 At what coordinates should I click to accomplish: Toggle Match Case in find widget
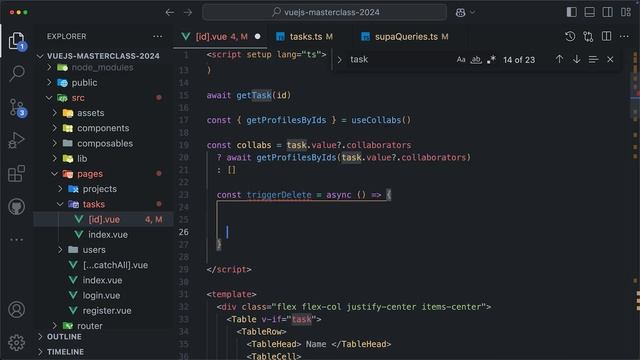(x=461, y=60)
